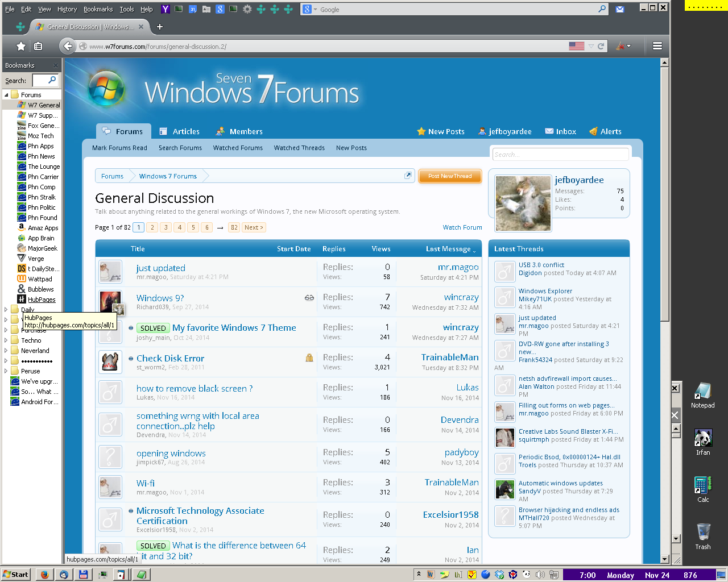
Task: Open the Alerts link
Action: (x=606, y=131)
